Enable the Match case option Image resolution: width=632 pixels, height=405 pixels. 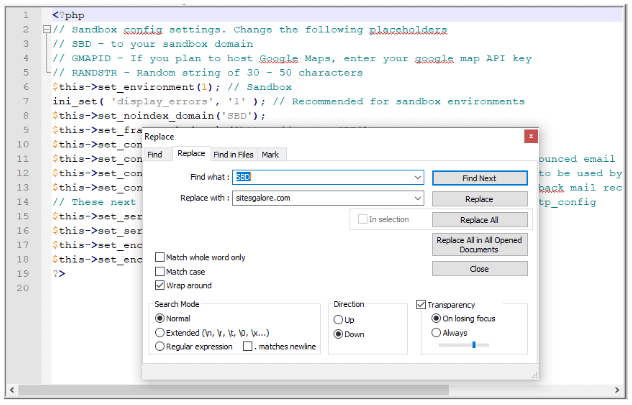160,271
